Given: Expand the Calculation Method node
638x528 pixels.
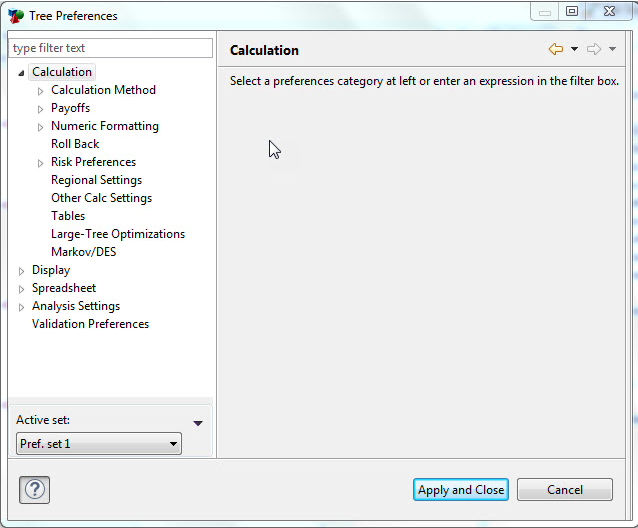Looking at the screenshot, I should point(41,91).
